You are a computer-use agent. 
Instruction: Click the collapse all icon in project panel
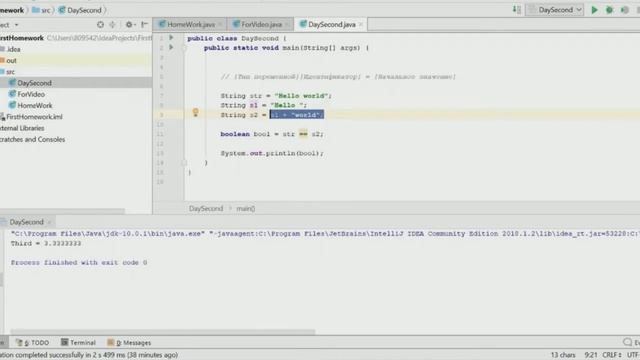[112, 24]
